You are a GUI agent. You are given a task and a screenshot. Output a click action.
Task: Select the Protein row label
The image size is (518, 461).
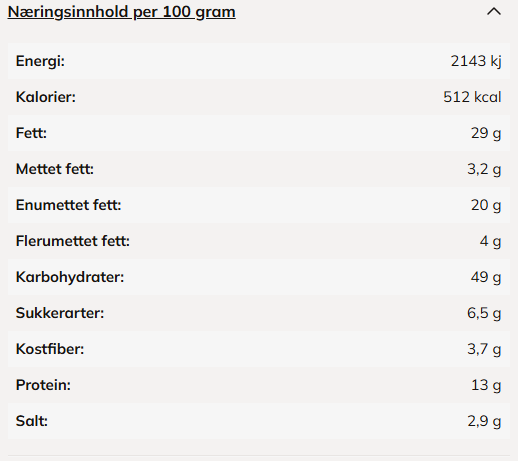point(43,385)
